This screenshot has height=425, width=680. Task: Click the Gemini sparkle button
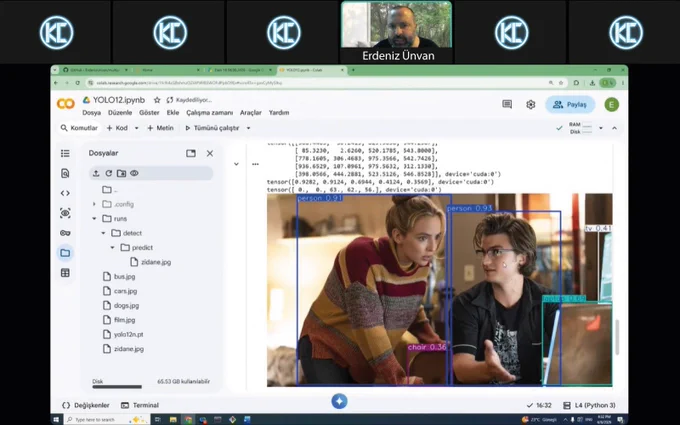tap(339, 401)
